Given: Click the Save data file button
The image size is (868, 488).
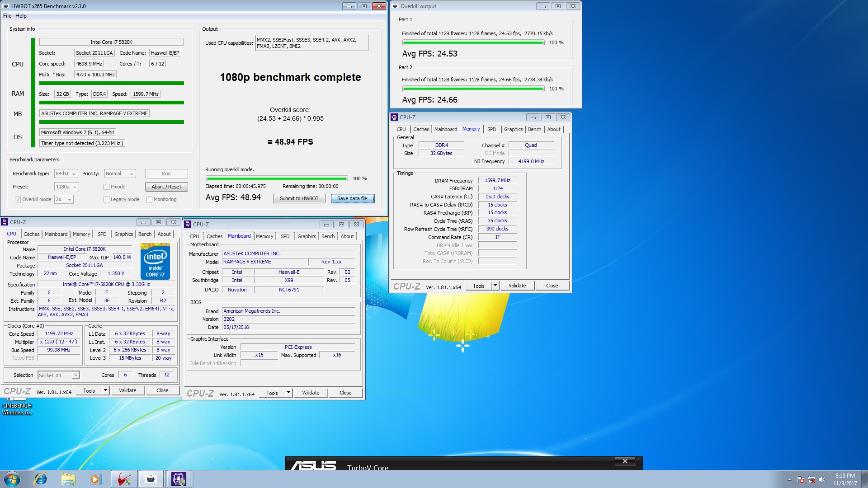Looking at the screenshot, I should pyautogui.click(x=353, y=198).
